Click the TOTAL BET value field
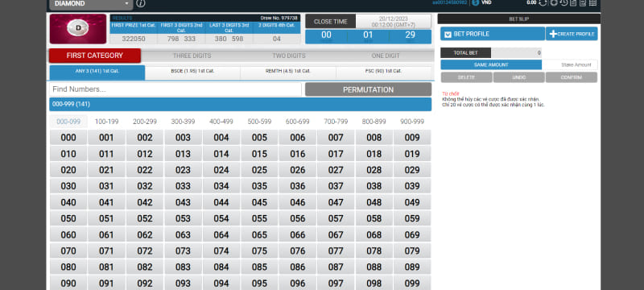Image resolution: width=644 pixels, height=290 pixels. point(516,53)
